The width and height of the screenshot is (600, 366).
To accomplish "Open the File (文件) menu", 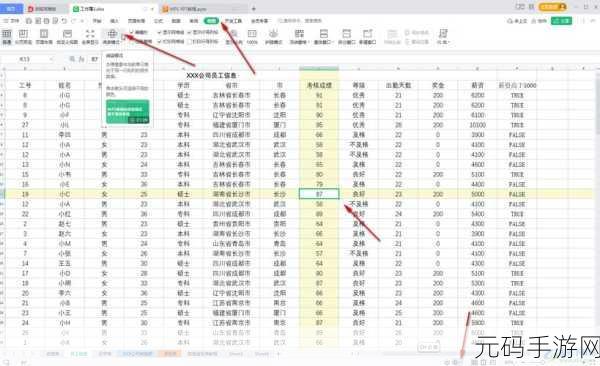I will tap(11, 21).
